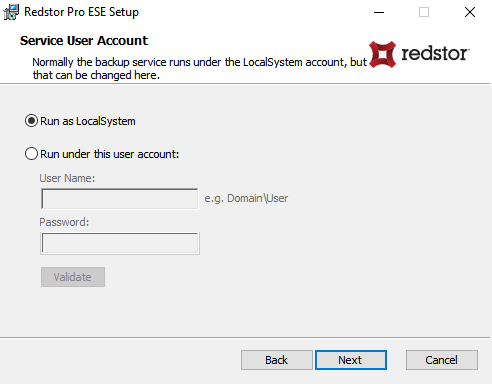Click the 'Service User Account' heading
Image resolution: width=492 pixels, height=384 pixels.
click(x=84, y=41)
